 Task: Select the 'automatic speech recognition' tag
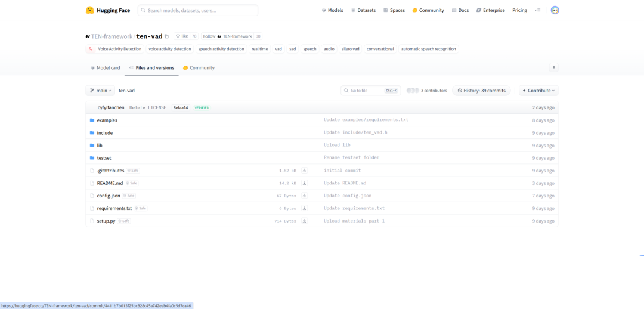428,49
